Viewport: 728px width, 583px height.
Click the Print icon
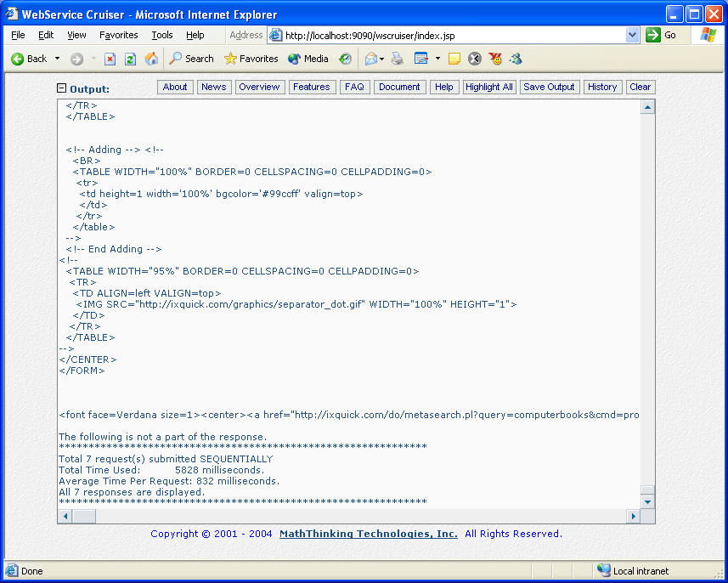pyautogui.click(x=397, y=59)
